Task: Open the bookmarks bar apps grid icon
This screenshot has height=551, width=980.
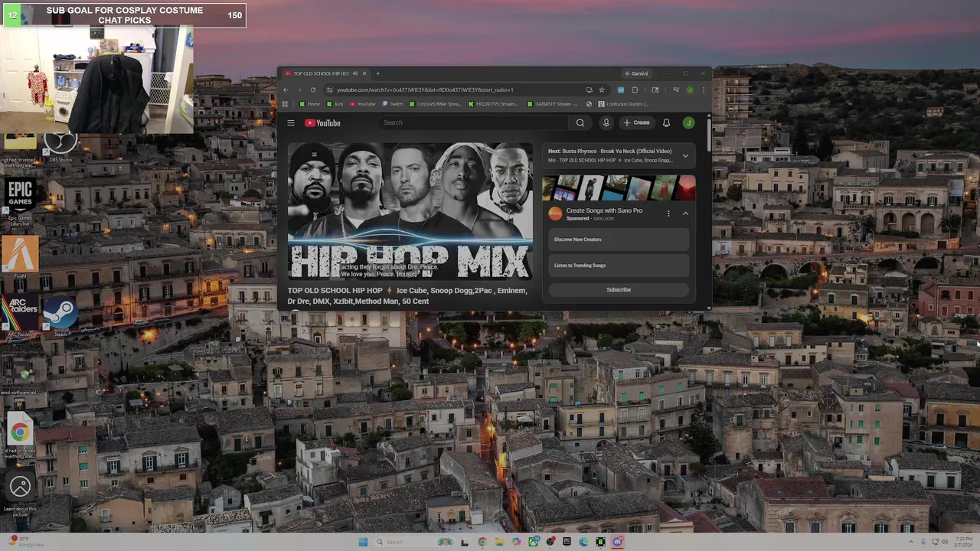Action: 285,104
